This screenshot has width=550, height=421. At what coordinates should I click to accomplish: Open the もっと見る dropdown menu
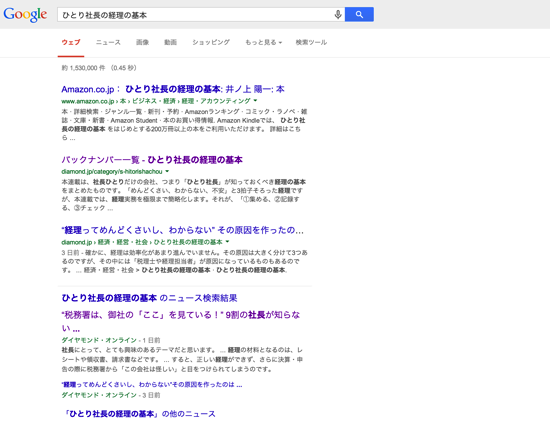(x=263, y=42)
